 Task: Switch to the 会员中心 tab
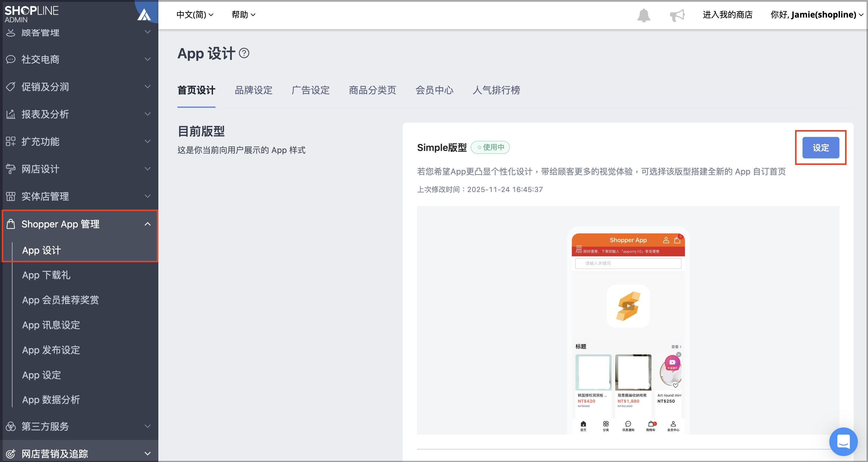coord(434,90)
